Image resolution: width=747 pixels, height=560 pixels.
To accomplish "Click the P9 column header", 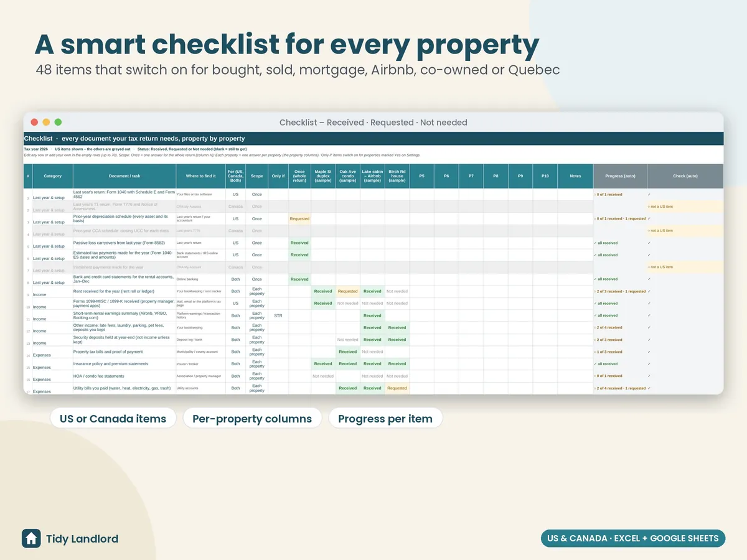I will click(520, 176).
